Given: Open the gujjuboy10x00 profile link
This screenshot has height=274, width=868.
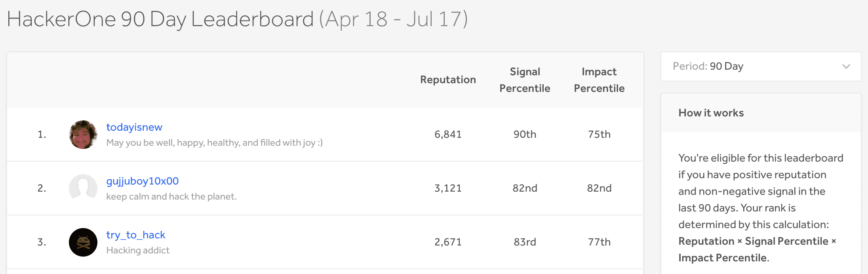Looking at the screenshot, I should tap(142, 181).
